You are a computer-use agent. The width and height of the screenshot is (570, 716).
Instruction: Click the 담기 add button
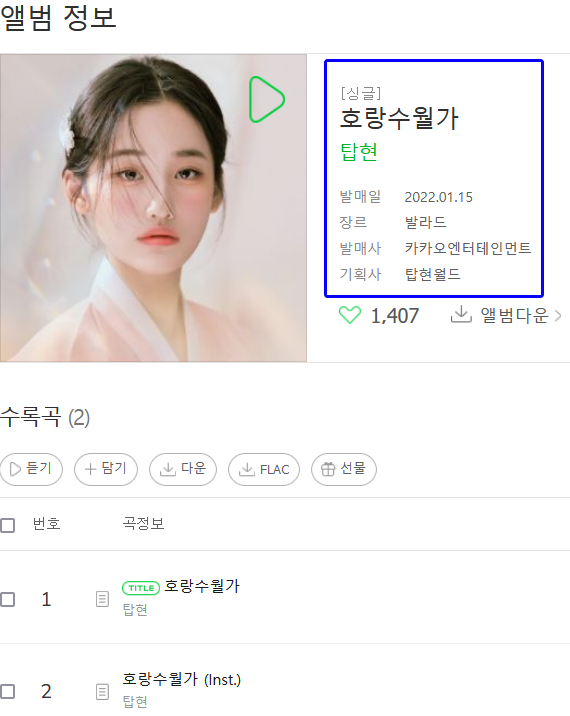tap(106, 469)
